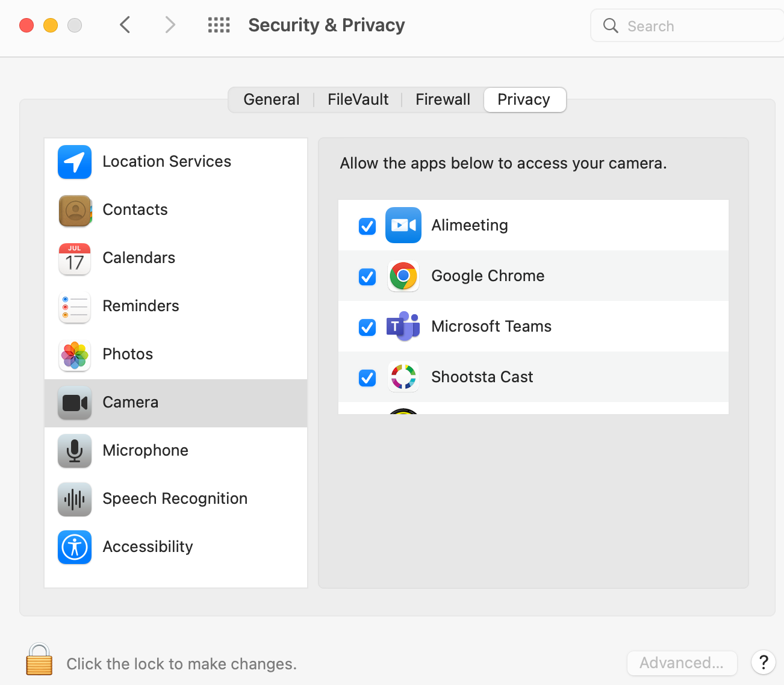This screenshot has height=685, width=784.
Task: Uncheck camera access for Alimeeting
Action: pyautogui.click(x=367, y=226)
